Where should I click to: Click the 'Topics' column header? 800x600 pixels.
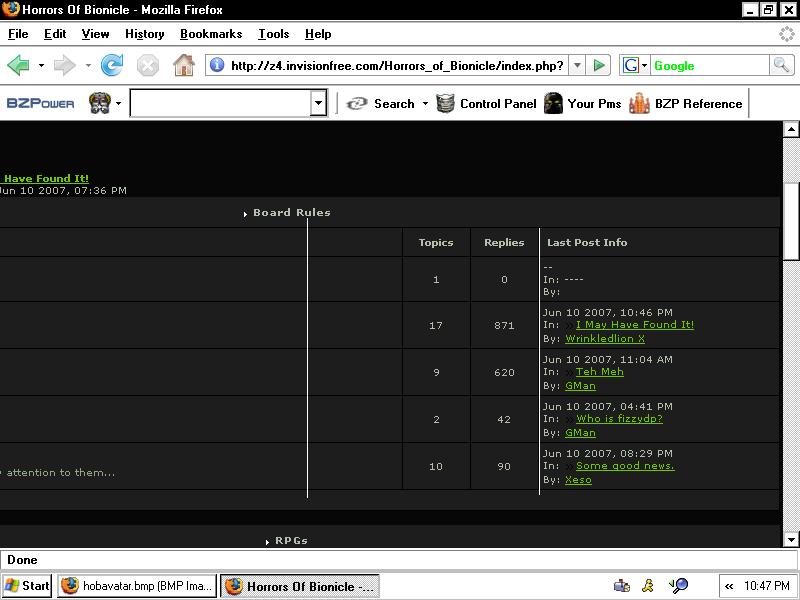436,243
